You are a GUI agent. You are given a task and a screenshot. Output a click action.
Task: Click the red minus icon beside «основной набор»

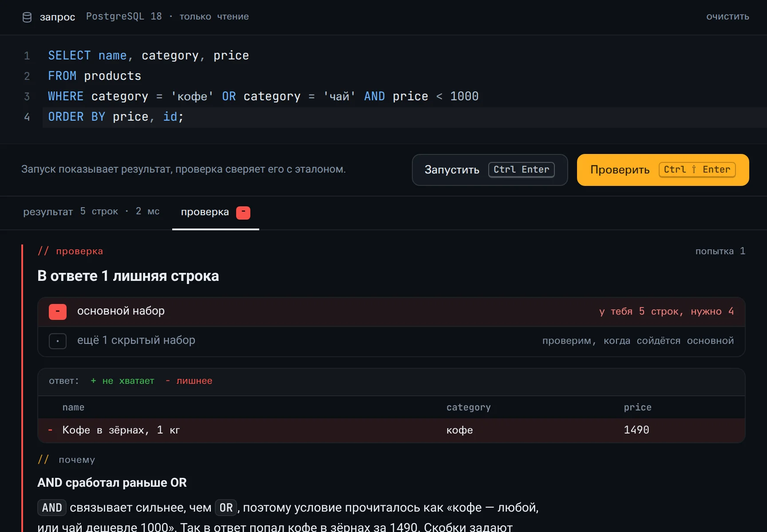click(x=58, y=312)
